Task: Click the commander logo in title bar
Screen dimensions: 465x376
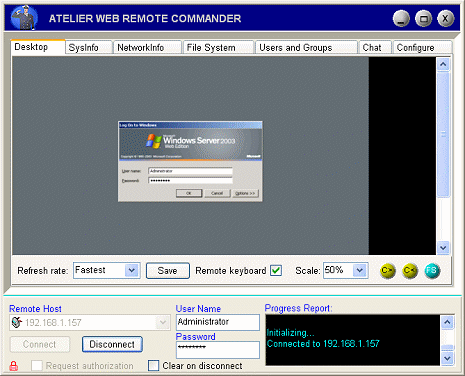Action: [23, 18]
